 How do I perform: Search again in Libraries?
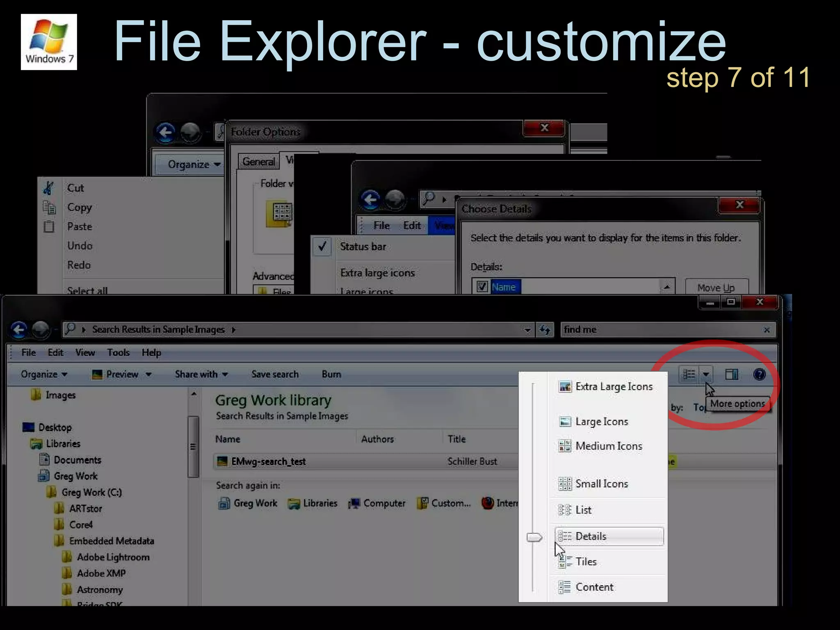(313, 503)
